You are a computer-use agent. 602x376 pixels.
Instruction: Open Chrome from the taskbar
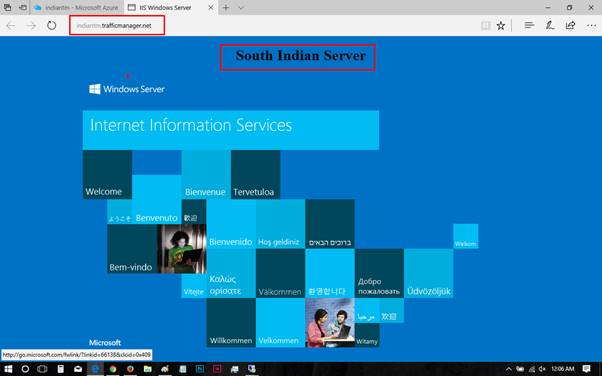click(113, 369)
